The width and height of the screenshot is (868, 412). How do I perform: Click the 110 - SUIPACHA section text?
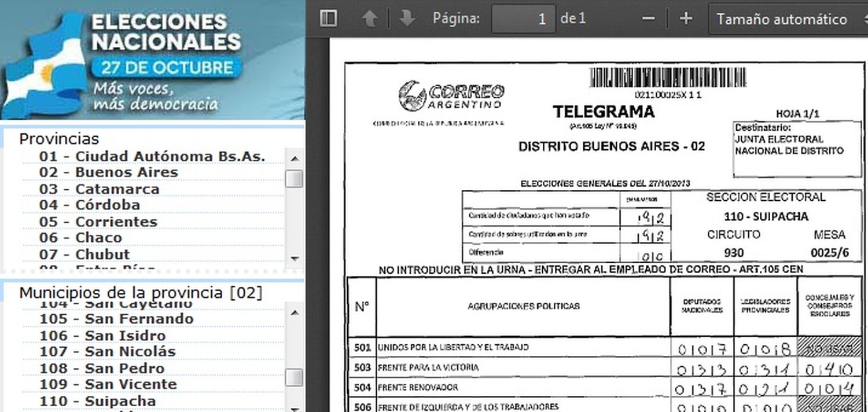[766, 217]
